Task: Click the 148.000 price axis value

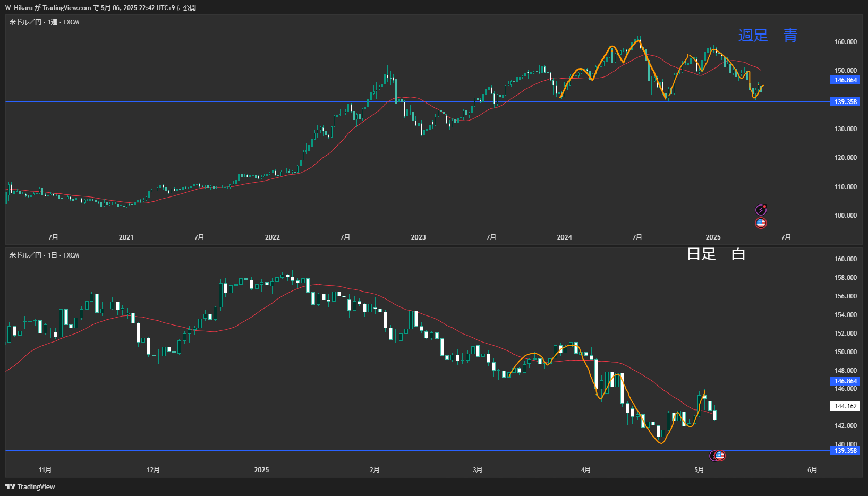Action: click(x=846, y=371)
